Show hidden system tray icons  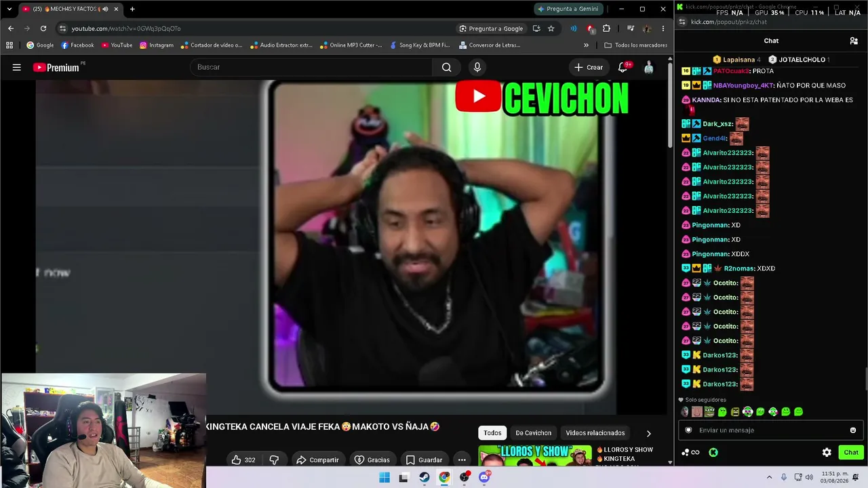(769, 477)
